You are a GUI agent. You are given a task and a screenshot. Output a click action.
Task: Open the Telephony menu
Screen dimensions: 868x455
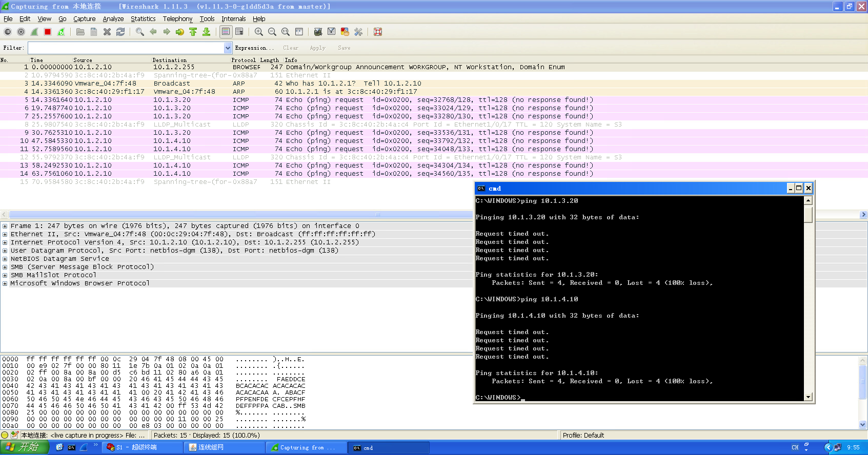coord(178,19)
